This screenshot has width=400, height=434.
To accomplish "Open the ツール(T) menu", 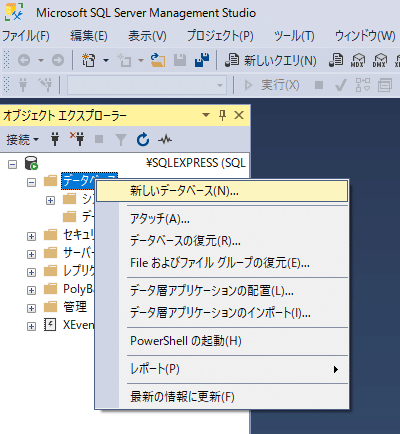I will coord(294,36).
